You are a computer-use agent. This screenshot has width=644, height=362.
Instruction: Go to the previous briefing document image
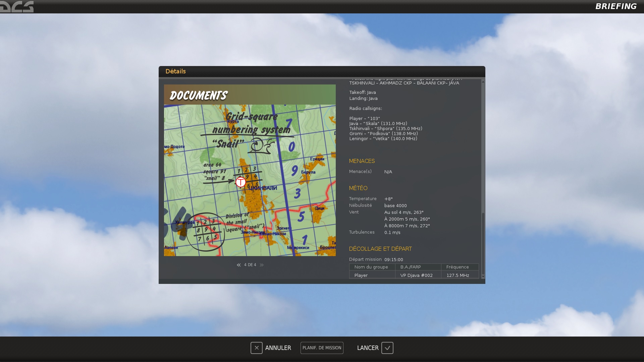click(x=238, y=265)
